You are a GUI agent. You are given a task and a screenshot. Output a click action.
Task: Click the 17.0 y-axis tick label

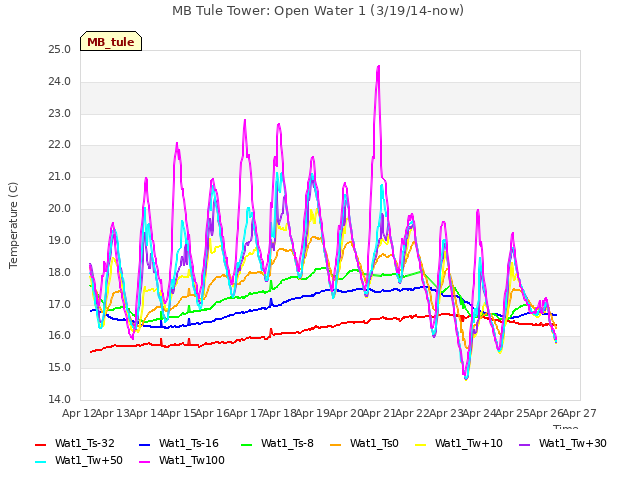(x=60, y=304)
